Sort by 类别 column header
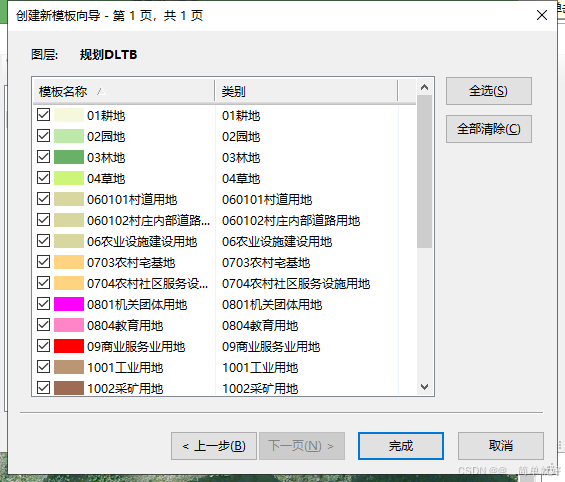The image size is (565, 482). click(x=306, y=92)
